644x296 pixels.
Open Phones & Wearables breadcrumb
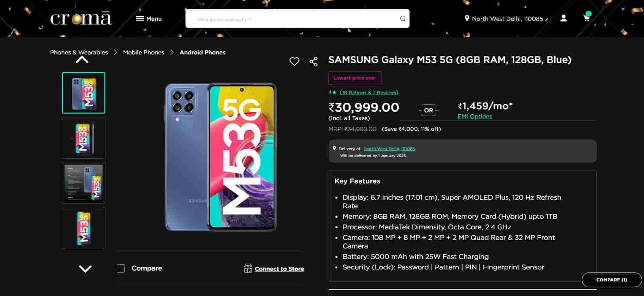point(79,52)
